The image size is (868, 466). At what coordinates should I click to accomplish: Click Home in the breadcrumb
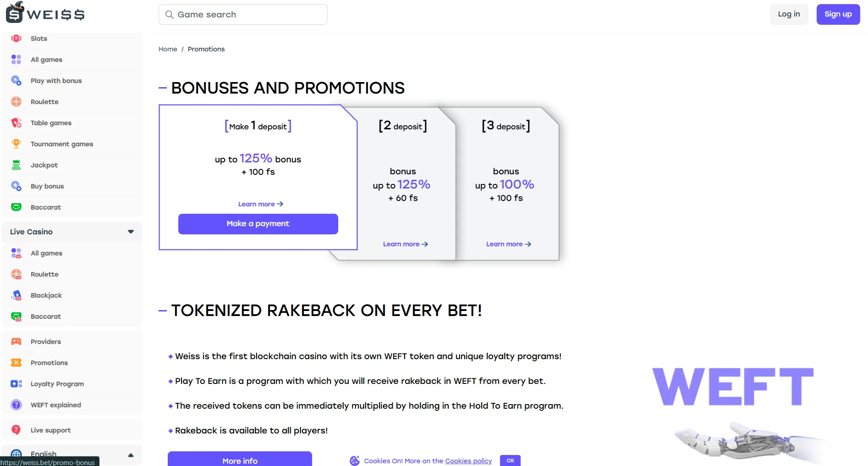(168, 49)
